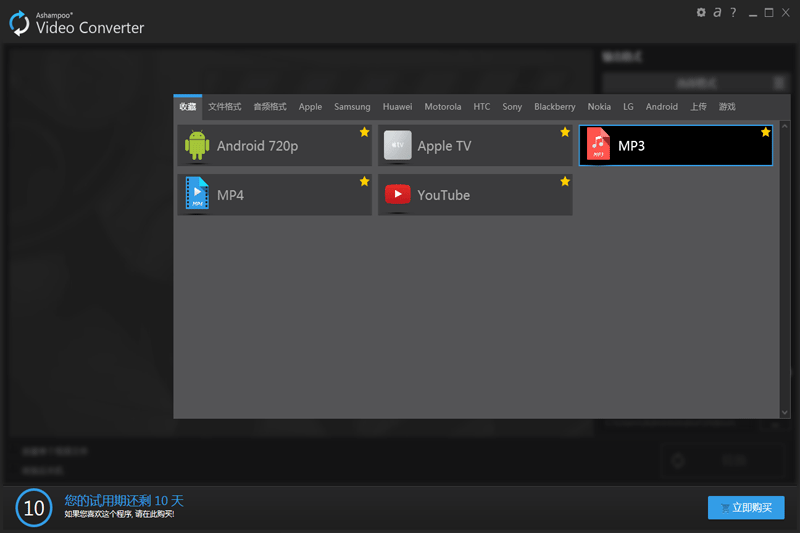Click the format list scroll up arrow
Viewport: 800px width, 533px height.
pyautogui.click(x=785, y=125)
